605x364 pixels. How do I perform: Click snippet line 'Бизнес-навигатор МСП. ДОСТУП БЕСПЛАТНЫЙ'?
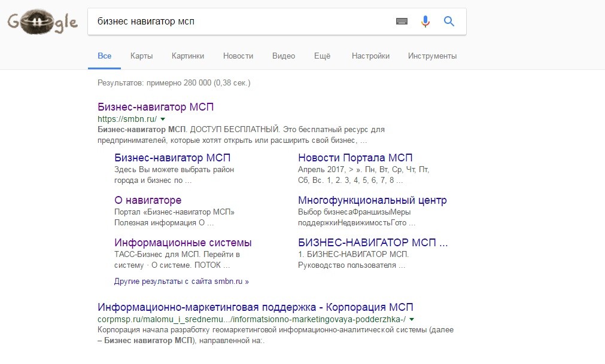pos(241,130)
